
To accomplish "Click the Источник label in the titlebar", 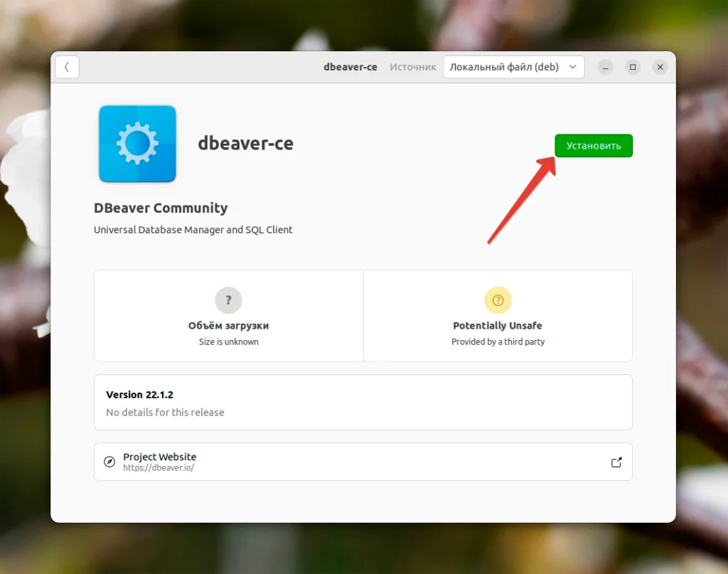I will pos(412,67).
